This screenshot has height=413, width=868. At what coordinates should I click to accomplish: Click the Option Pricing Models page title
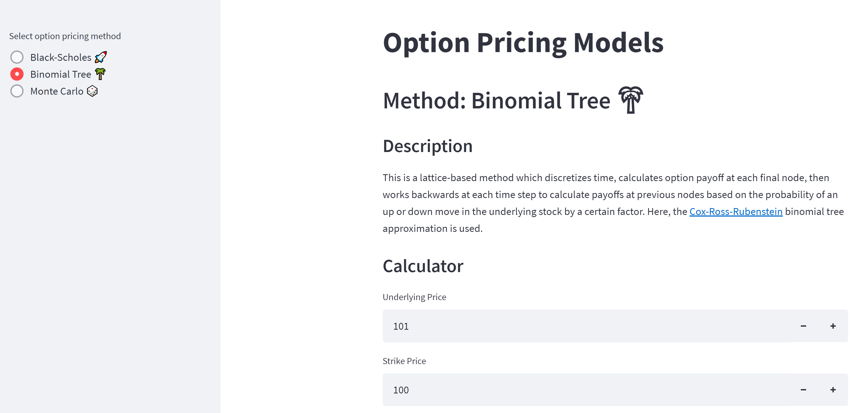coord(523,42)
